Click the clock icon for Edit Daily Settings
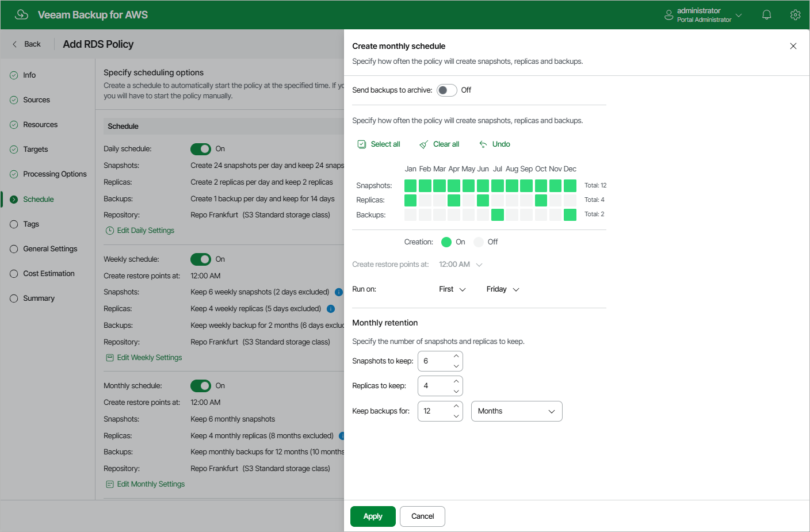 110,231
